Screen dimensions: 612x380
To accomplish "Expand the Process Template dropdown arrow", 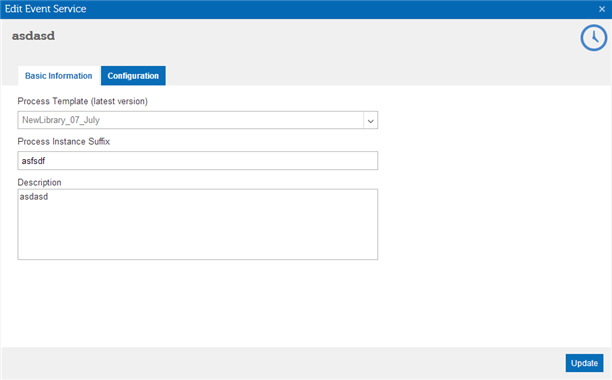I will [370, 121].
